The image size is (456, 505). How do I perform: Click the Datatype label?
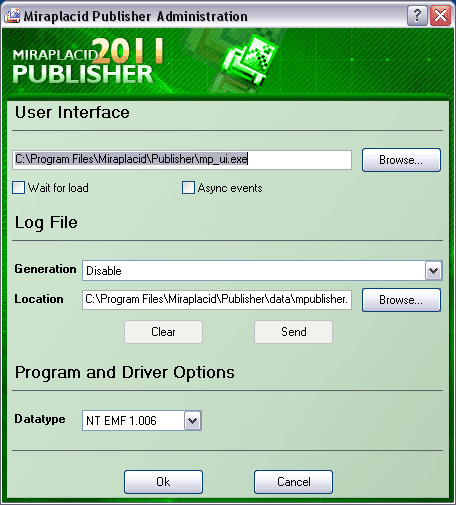[40, 419]
